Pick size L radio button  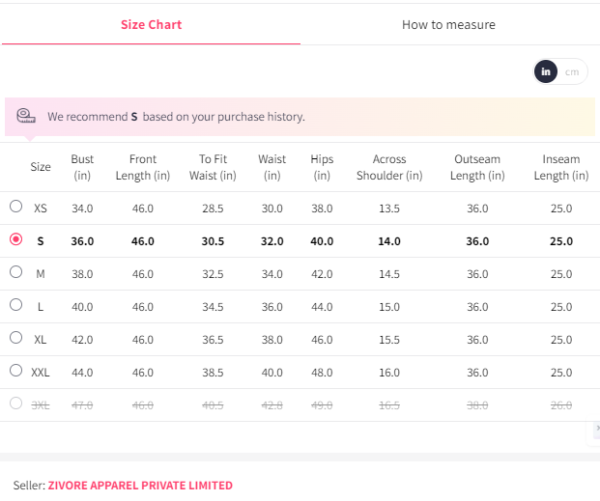click(x=16, y=305)
